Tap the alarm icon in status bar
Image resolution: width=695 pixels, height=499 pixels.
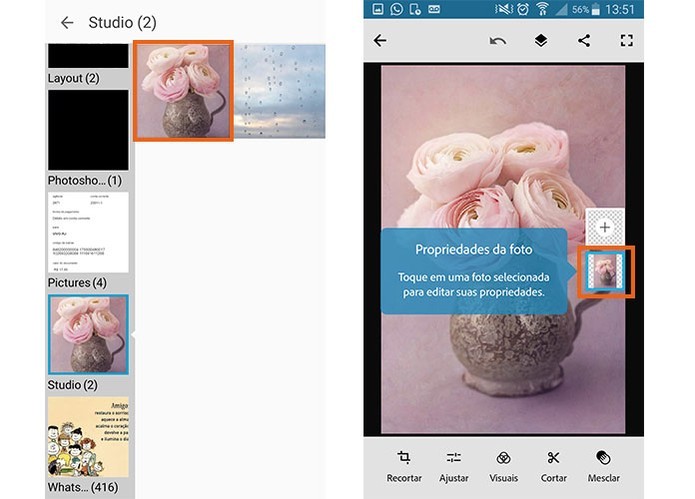(x=523, y=9)
